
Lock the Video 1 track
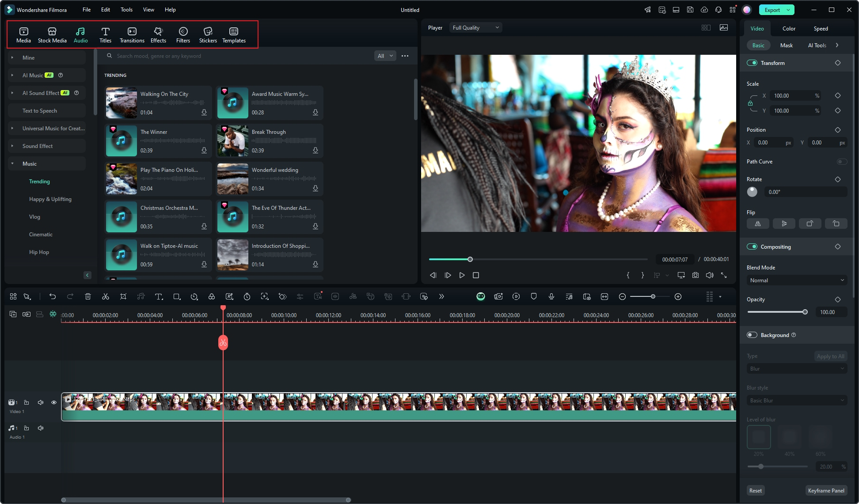(27, 402)
